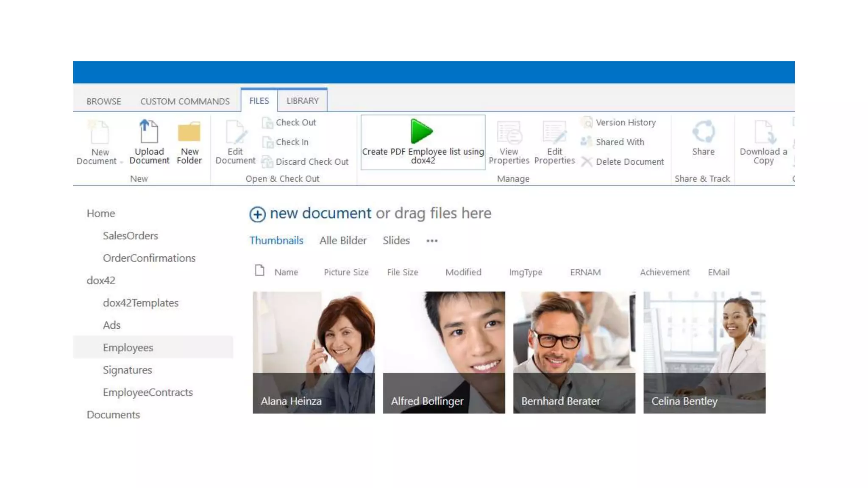868x488 pixels.
Task: Click the New Folder icon
Action: point(189,132)
